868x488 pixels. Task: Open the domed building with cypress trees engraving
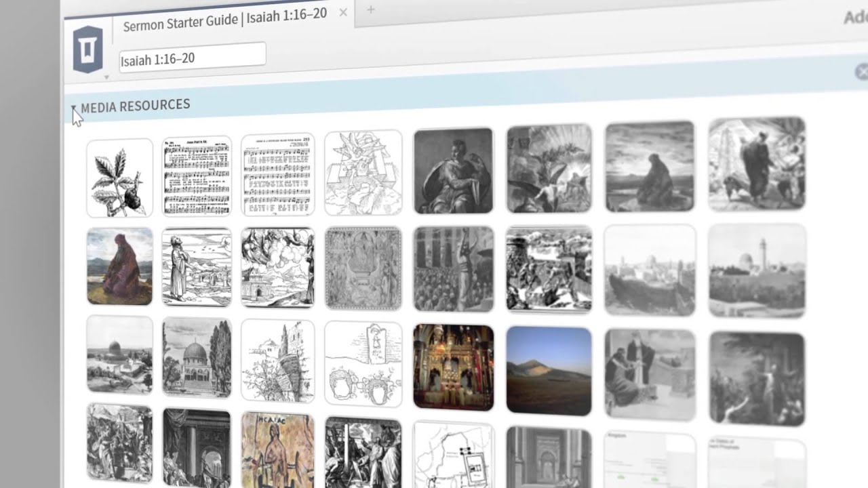click(x=197, y=357)
